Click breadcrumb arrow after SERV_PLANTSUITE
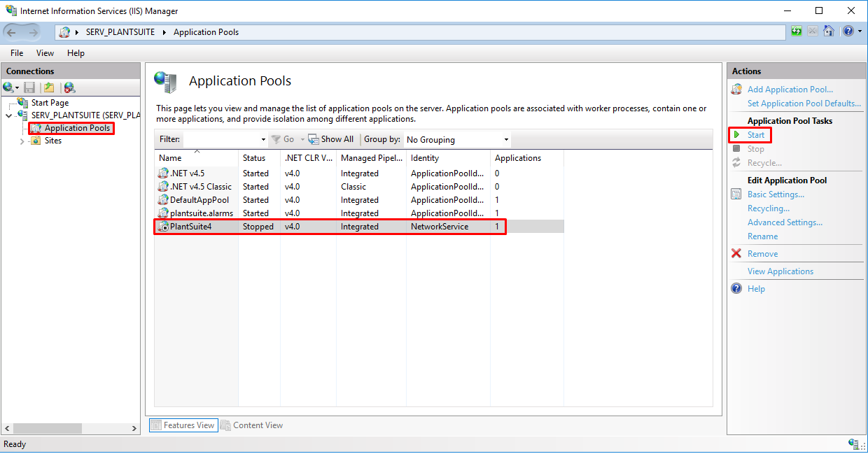Screen dimensions: 868x454 [164, 32]
